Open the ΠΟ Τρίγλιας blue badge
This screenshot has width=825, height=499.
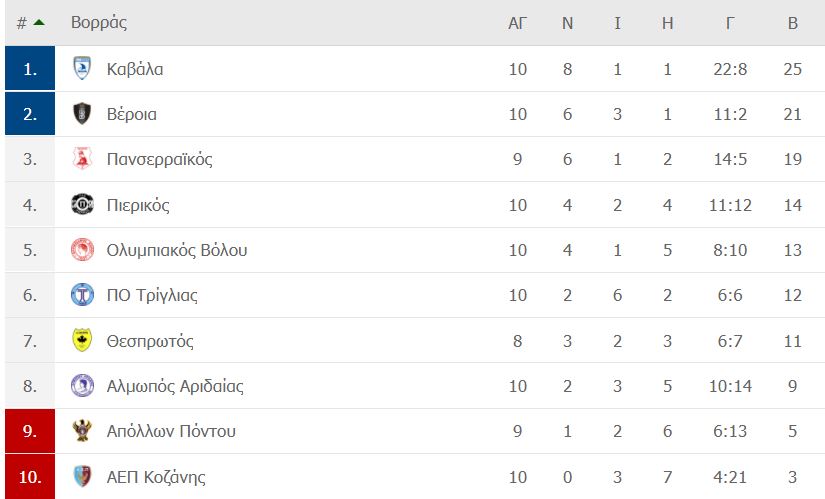pos(82,295)
